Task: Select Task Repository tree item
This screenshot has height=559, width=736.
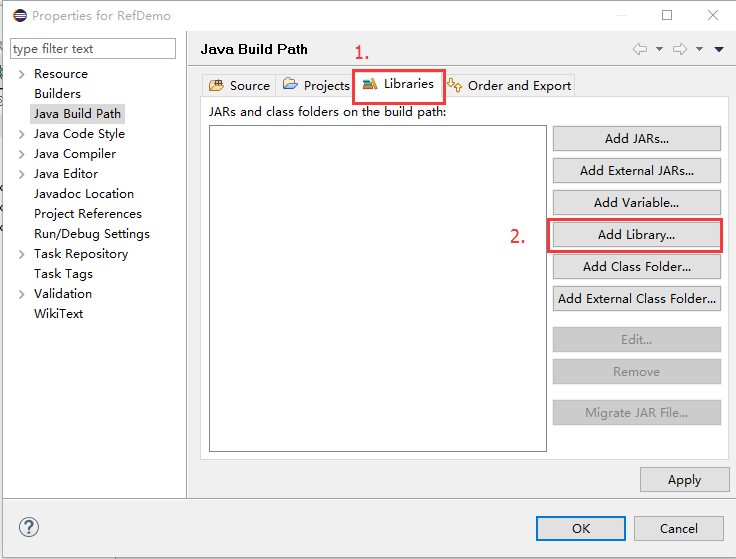Action: click(x=81, y=254)
